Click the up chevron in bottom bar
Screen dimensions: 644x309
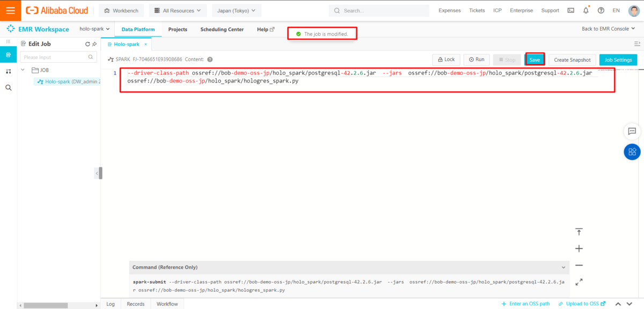pyautogui.click(x=618, y=304)
